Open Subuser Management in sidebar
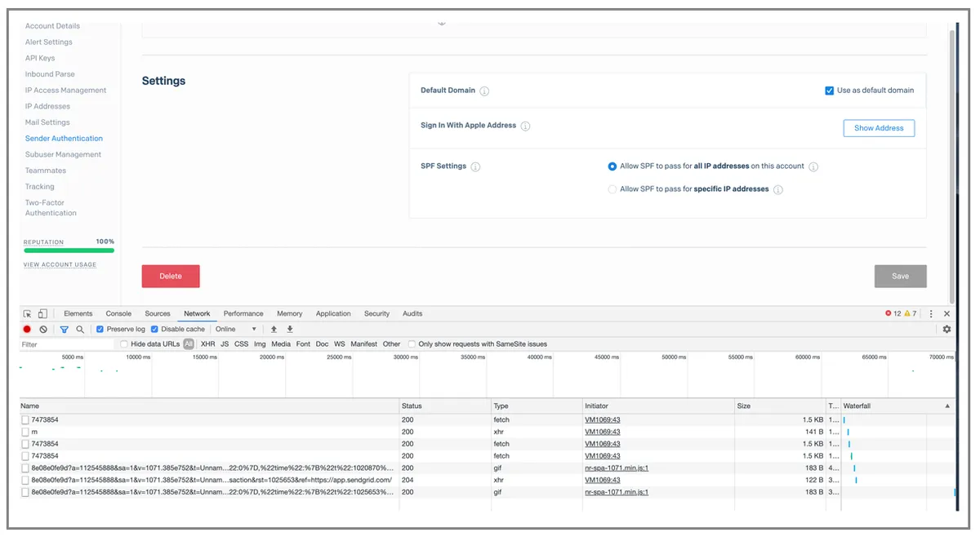This screenshot has height=541, width=980. 63,154
